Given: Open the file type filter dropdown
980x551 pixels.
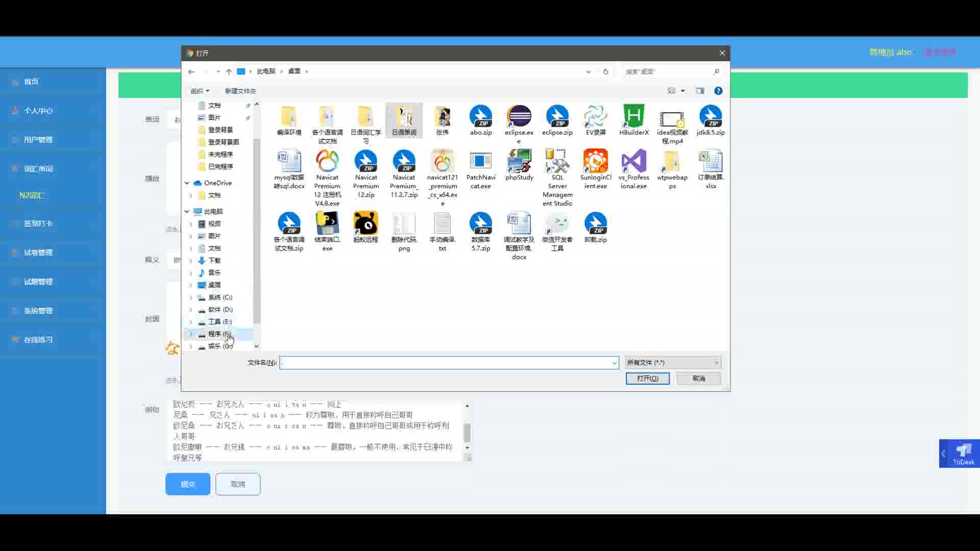Looking at the screenshot, I should click(x=673, y=363).
